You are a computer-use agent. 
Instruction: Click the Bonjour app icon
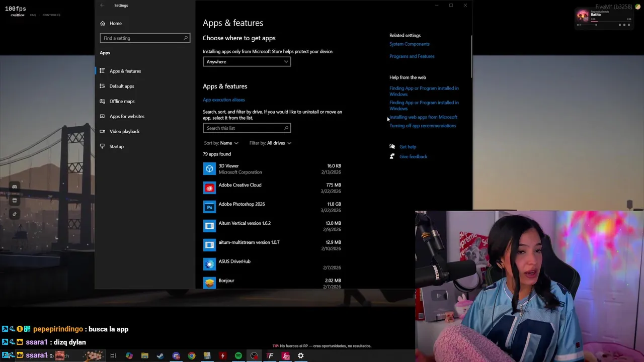click(209, 283)
